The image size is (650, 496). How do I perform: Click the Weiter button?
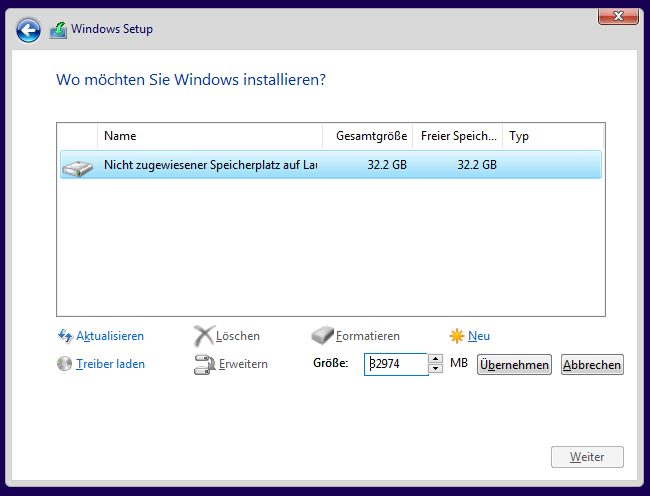[587, 457]
